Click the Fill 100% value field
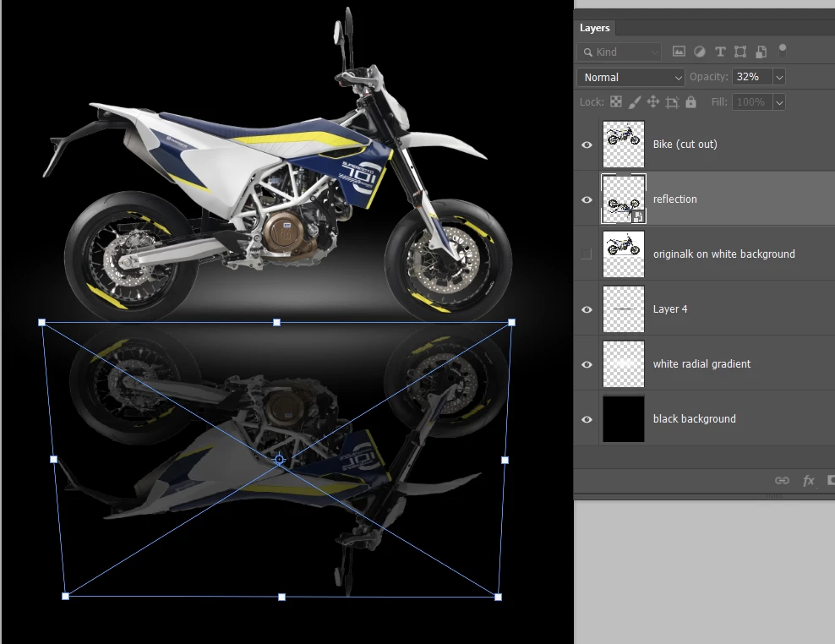This screenshot has height=644, width=835. tap(751, 101)
